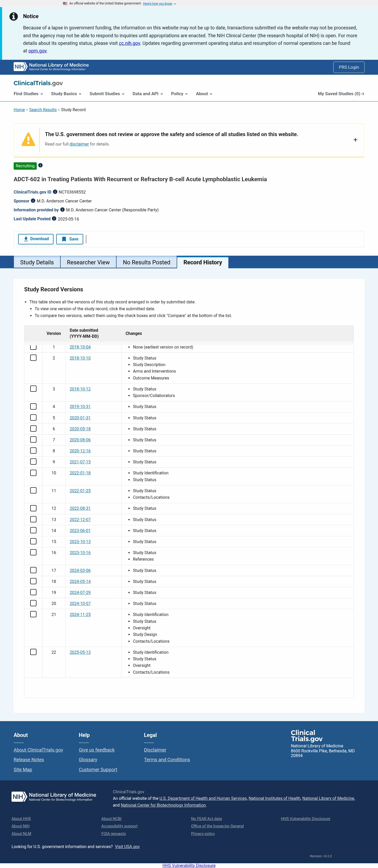Click the Download button
The width and height of the screenshot is (378, 868).
36,239
